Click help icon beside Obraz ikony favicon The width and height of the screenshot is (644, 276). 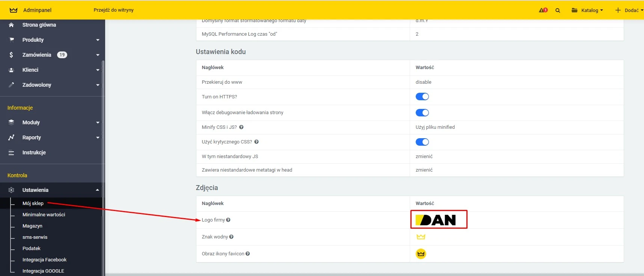[248, 254]
